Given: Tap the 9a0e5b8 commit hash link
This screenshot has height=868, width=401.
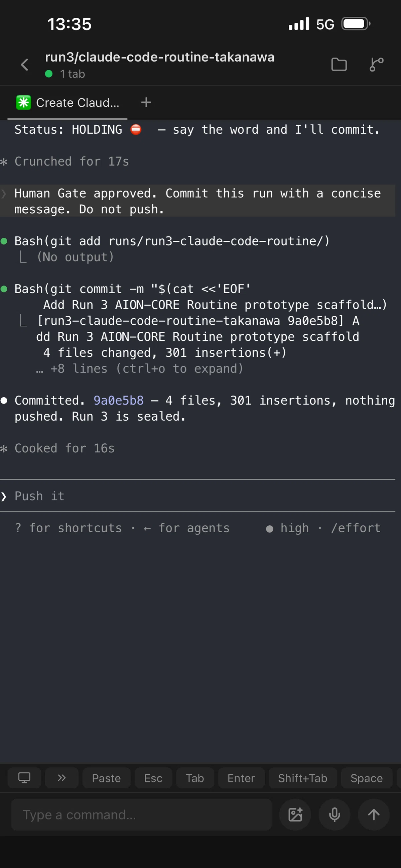Looking at the screenshot, I should (x=119, y=400).
